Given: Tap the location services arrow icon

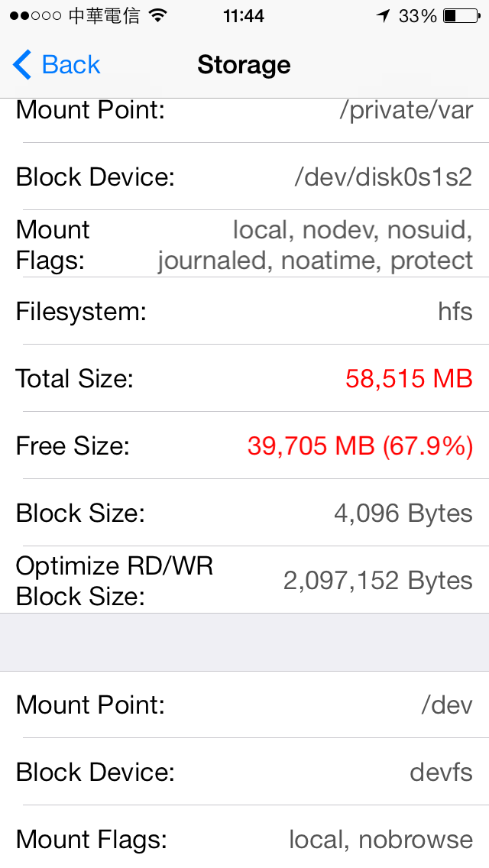Looking at the screenshot, I should [x=383, y=16].
